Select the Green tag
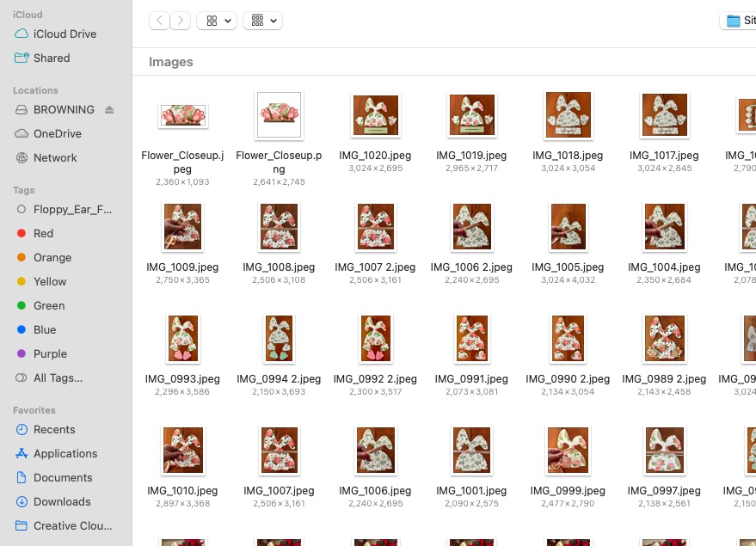Viewport: 756px width, 546px height. point(49,305)
